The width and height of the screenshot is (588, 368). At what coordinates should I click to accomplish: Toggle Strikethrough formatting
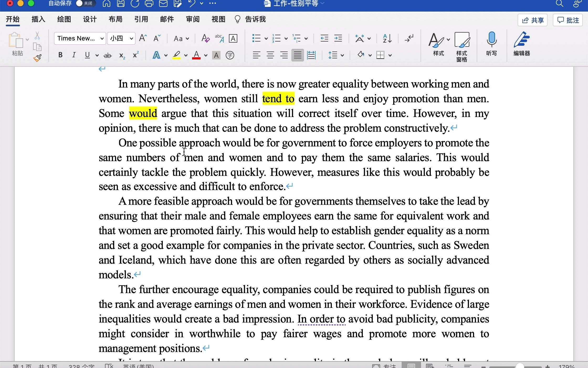coord(108,55)
